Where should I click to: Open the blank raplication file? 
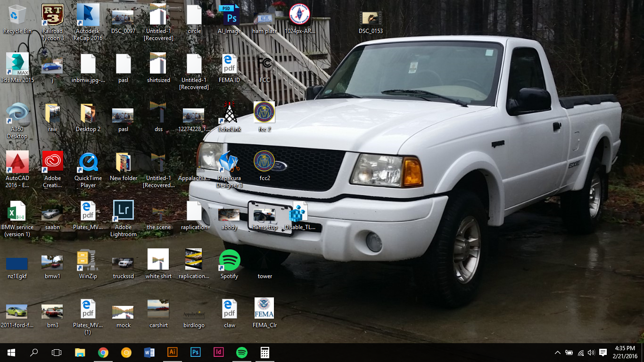click(x=194, y=216)
